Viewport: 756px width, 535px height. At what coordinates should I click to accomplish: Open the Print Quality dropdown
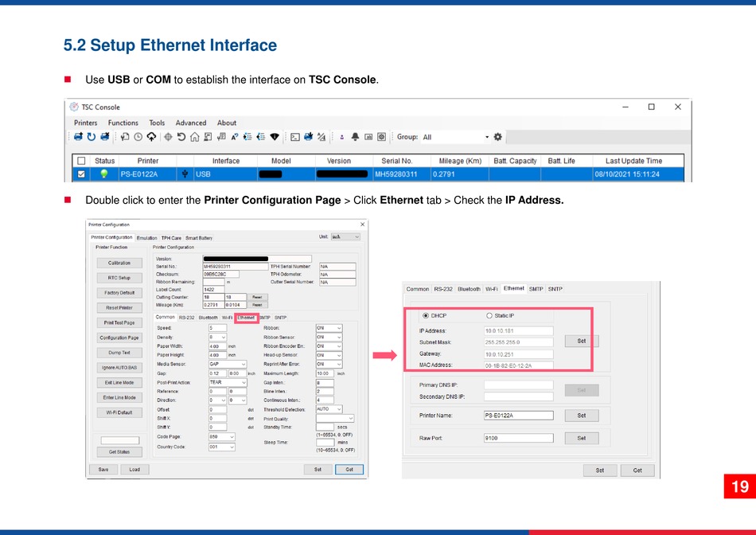[335, 418]
